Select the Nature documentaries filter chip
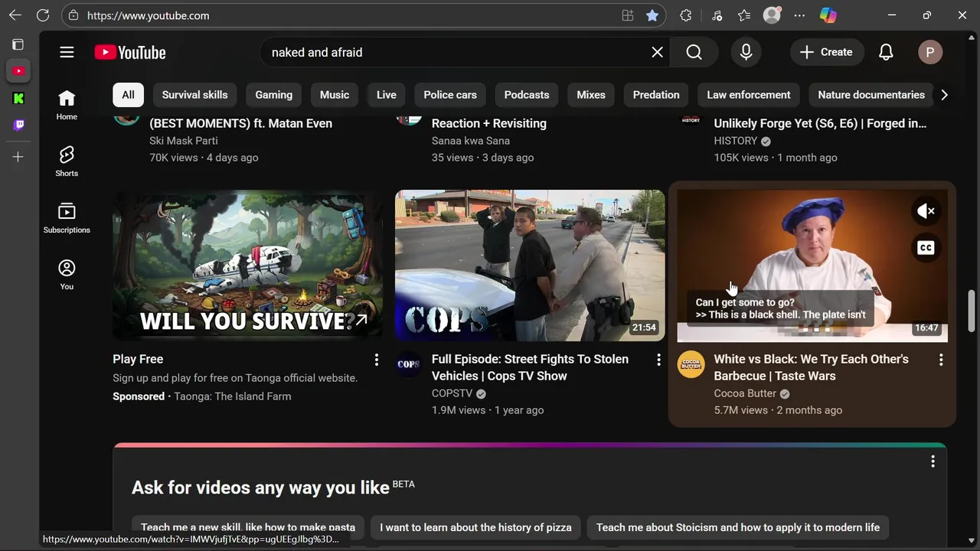This screenshot has width=980, height=551. [871, 95]
